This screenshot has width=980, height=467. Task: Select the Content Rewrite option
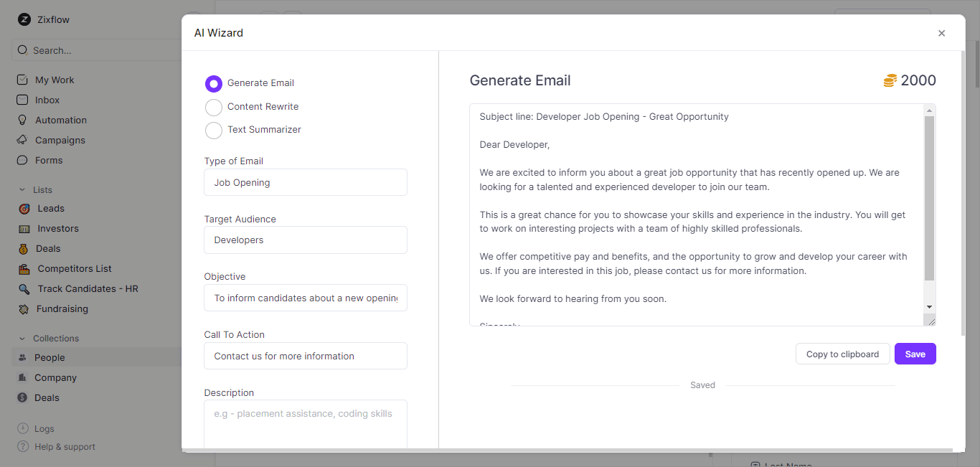point(213,106)
